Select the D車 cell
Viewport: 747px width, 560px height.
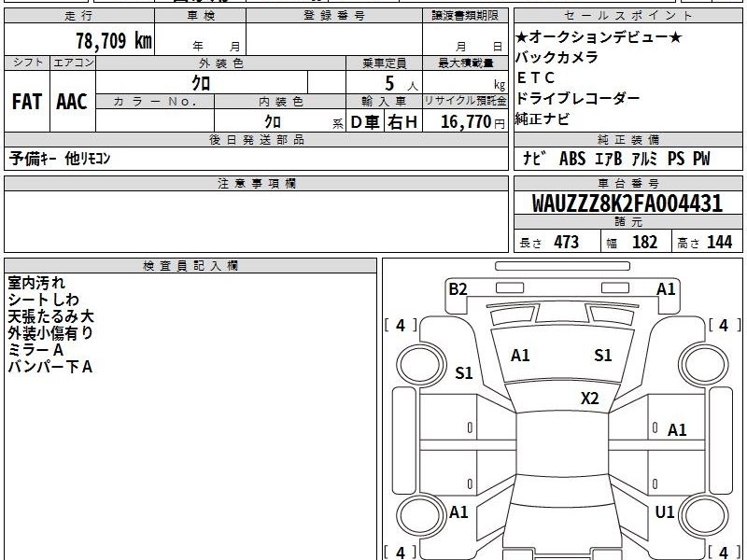pos(365,122)
